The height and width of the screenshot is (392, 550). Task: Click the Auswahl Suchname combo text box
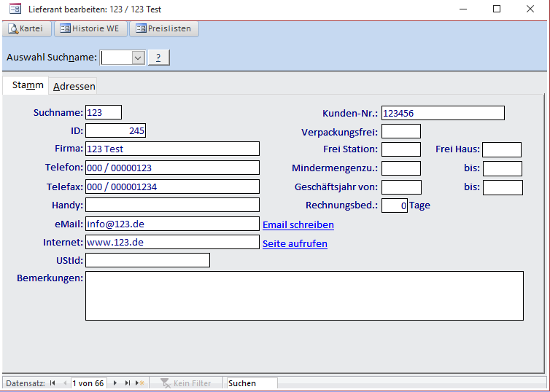(x=117, y=58)
